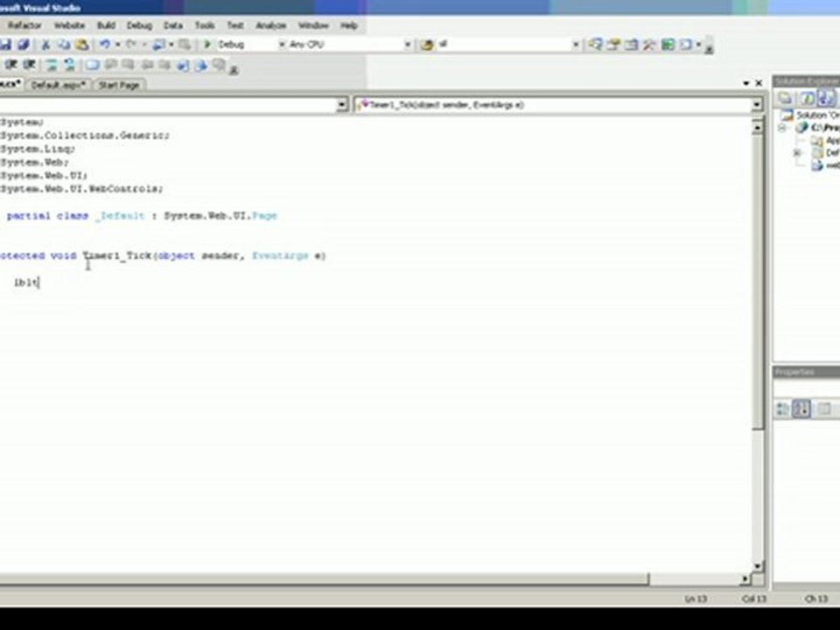Click the Decrease Indent icon
Viewport: 840px width, 630px height.
point(10,65)
